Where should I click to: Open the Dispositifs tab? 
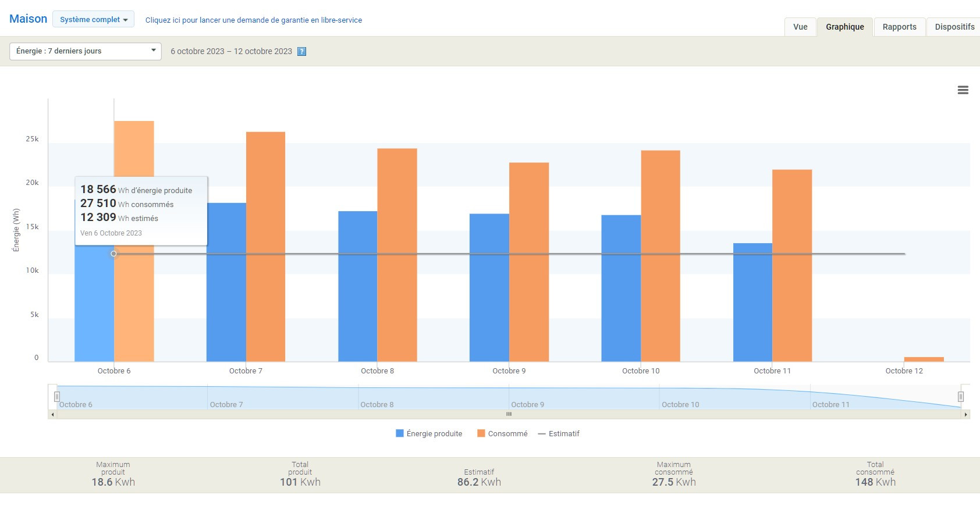954,27
